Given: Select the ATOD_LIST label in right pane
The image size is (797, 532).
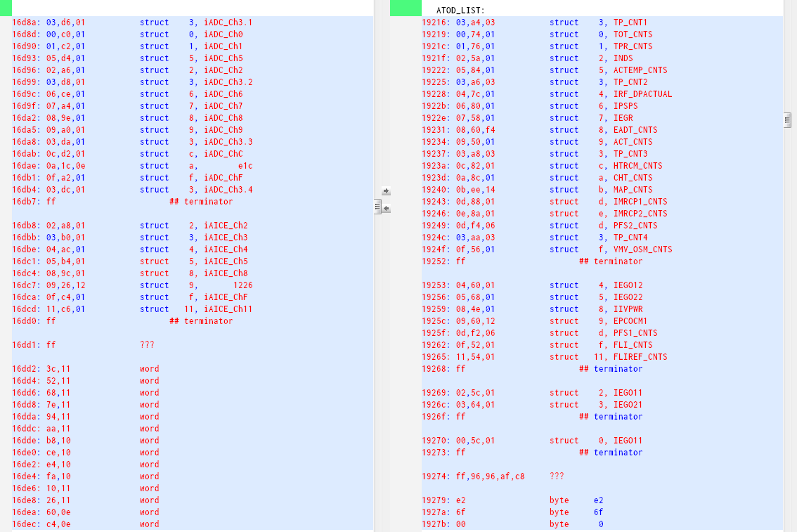Looking at the screenshot, I should pos(460,11).
